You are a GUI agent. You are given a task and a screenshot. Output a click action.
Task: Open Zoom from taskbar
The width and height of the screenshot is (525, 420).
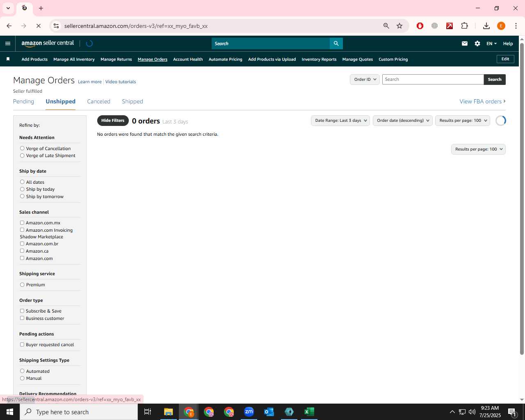pos(249,412)
